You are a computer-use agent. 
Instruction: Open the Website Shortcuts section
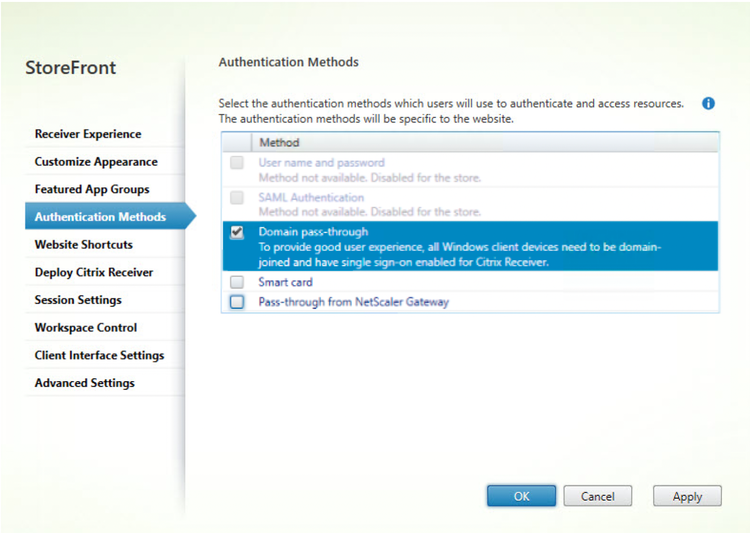84,244
